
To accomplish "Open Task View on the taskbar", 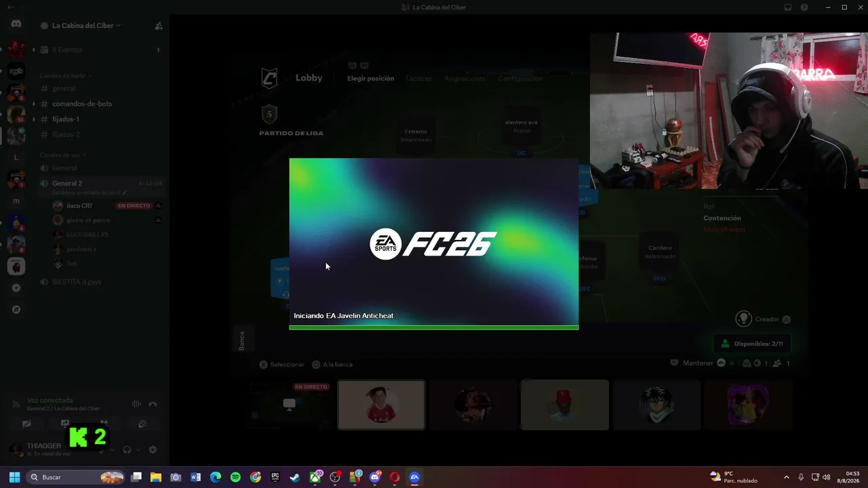I will (x=136, y=477).
